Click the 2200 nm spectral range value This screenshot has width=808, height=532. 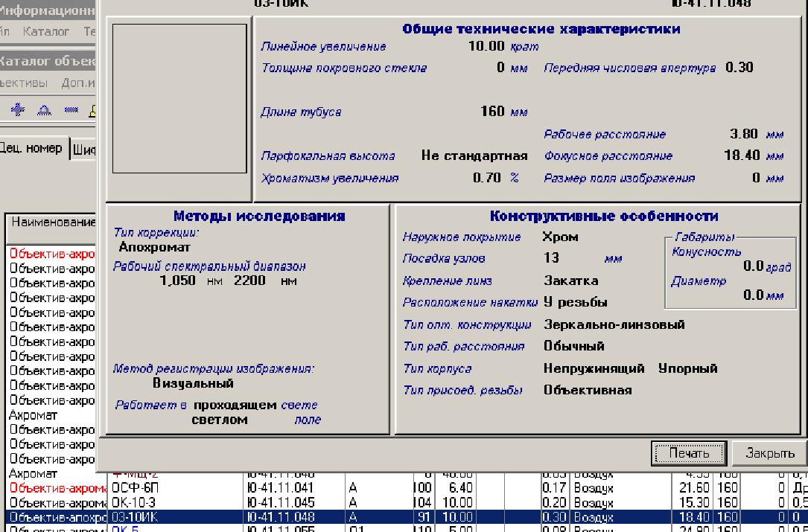(250, 281)
